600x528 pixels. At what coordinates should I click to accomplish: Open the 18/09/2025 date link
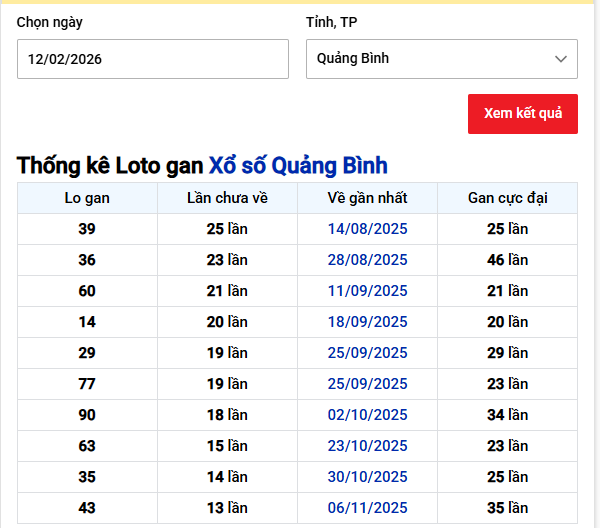pos(367,322)
